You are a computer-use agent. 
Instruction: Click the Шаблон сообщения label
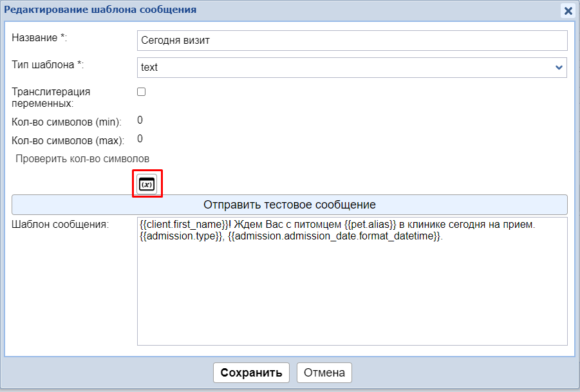pos(61,225)
